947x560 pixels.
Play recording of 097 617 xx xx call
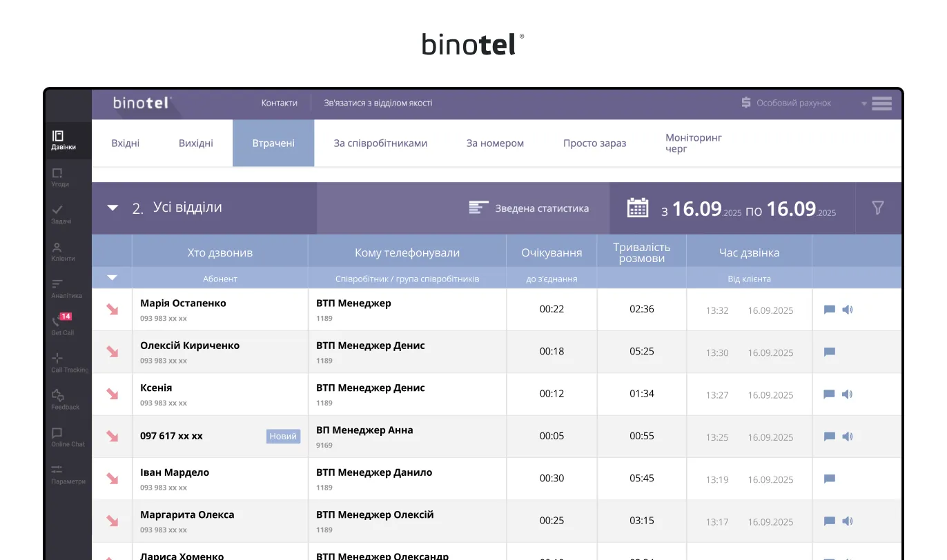pyautogui.click(x=848, y=437)
